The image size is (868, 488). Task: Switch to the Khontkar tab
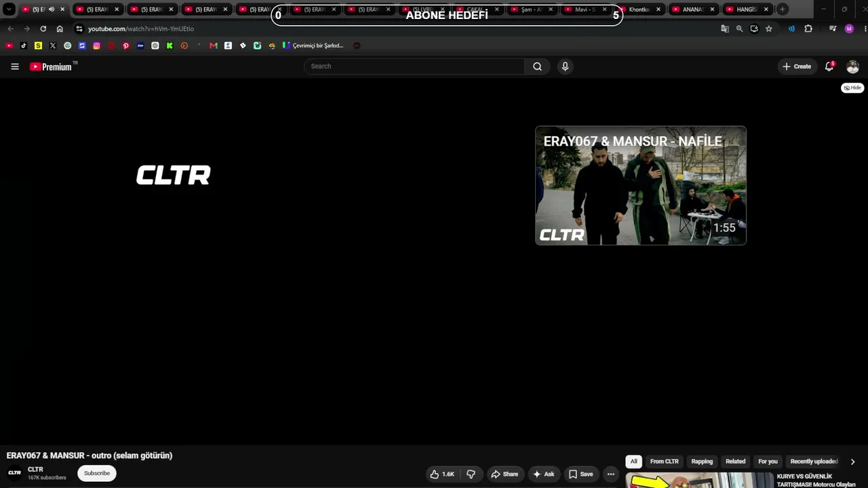639,9
